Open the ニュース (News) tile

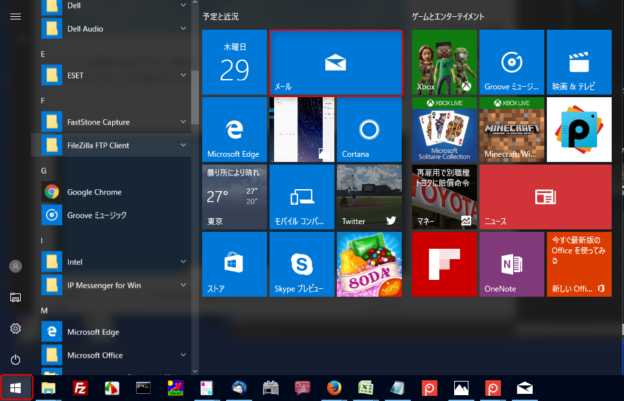tap(546, 197)
